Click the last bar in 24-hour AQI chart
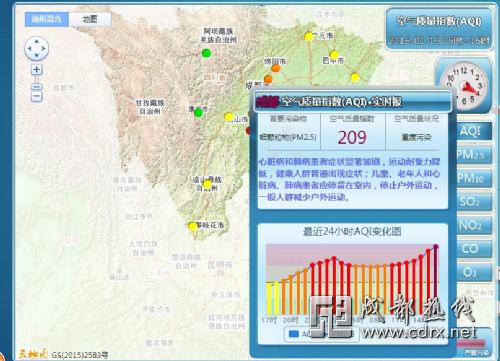The height and width of the screenshot is (361, 500). click(x=436, y=280)
